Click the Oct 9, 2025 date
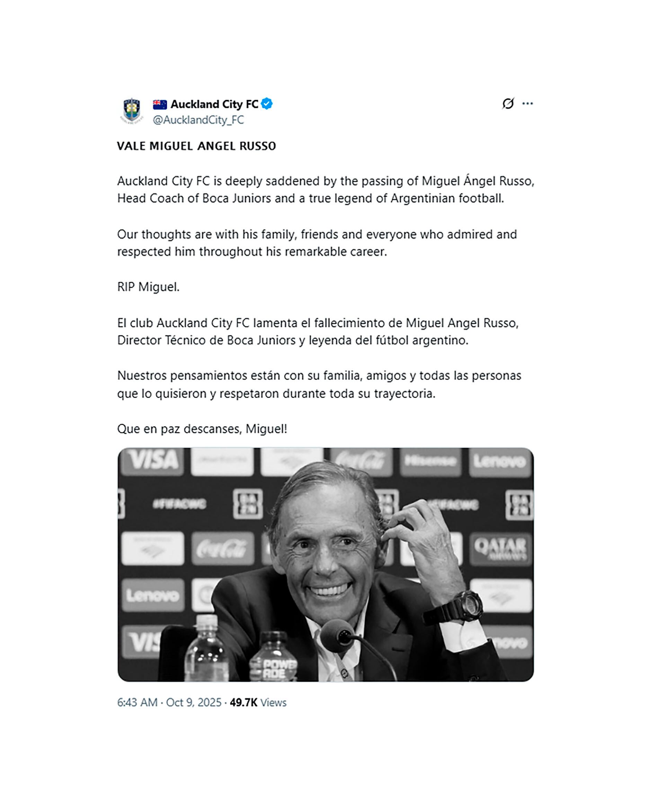 [x=194, y=702]
